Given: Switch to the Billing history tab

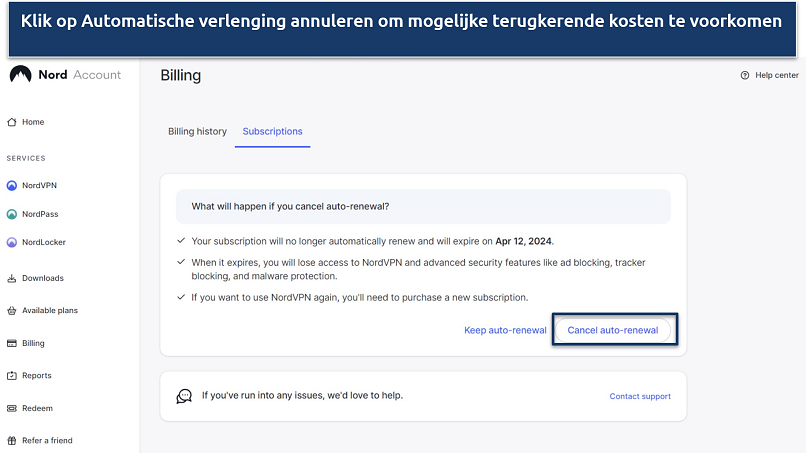Looking at the screenshot, I should point(197,132).
